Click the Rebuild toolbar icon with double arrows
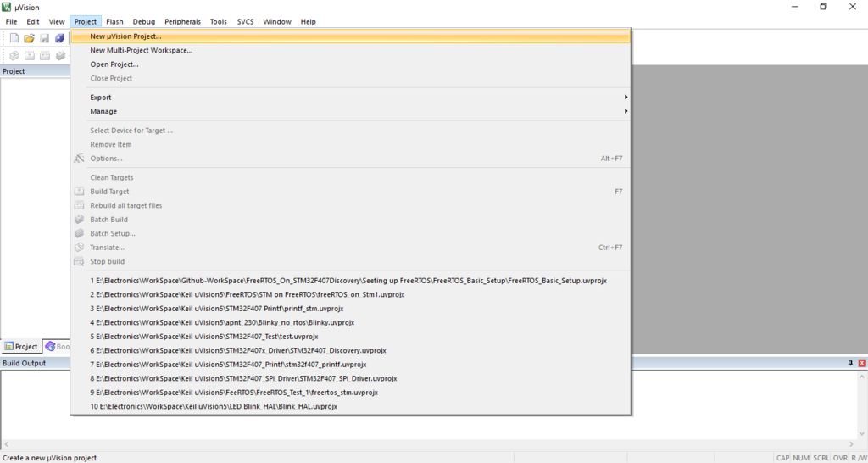 point(44,55)
